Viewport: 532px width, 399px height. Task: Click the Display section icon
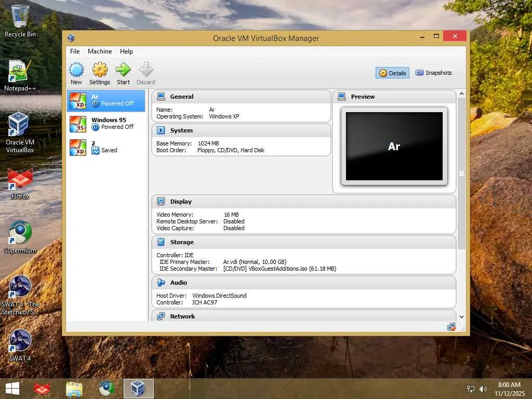point(161,202)
